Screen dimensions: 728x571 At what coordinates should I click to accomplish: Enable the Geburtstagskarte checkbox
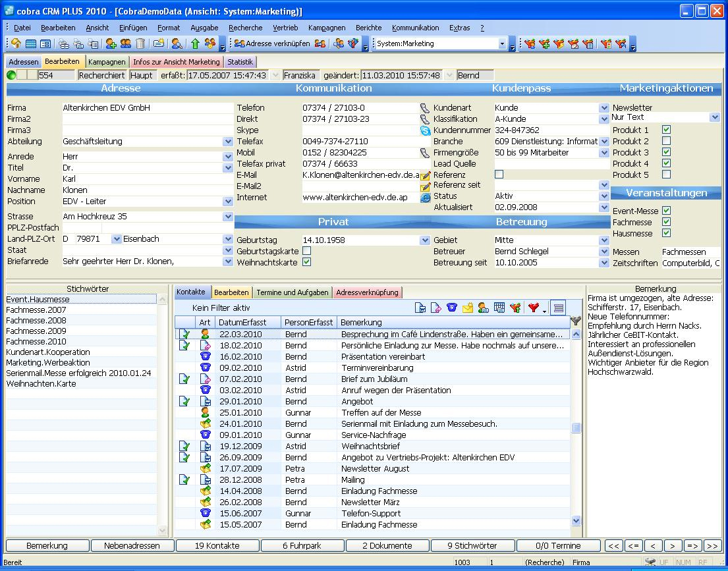pyautogui.click(x=306, y=251)
